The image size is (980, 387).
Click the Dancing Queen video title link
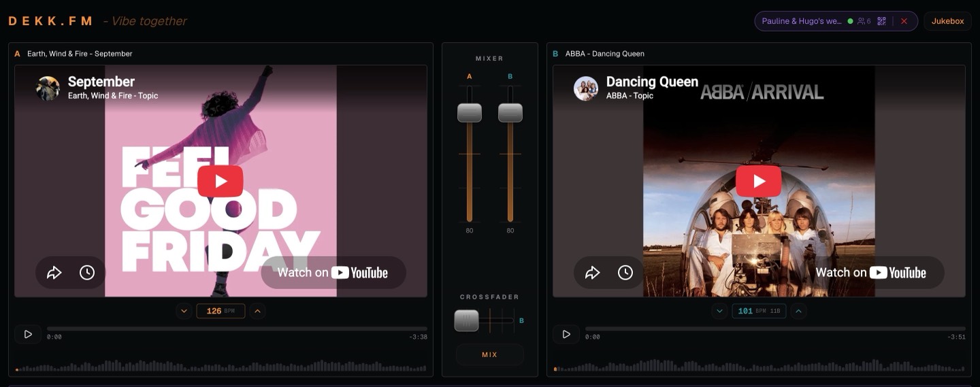(652, 82)
